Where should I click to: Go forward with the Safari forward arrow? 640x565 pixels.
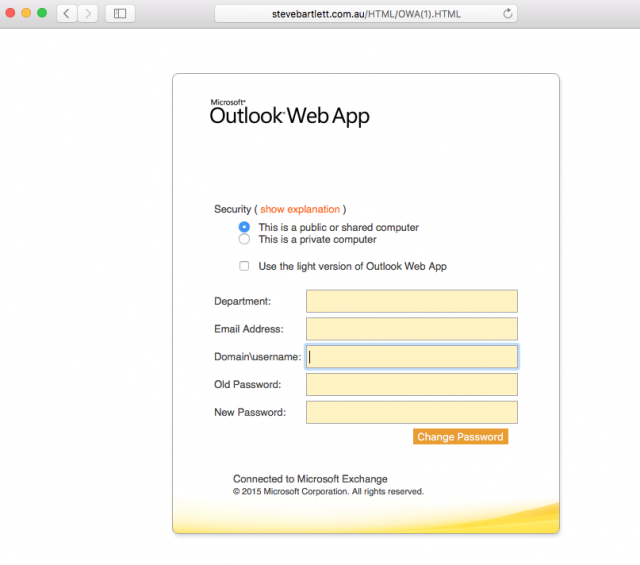(x=87, y=13)
